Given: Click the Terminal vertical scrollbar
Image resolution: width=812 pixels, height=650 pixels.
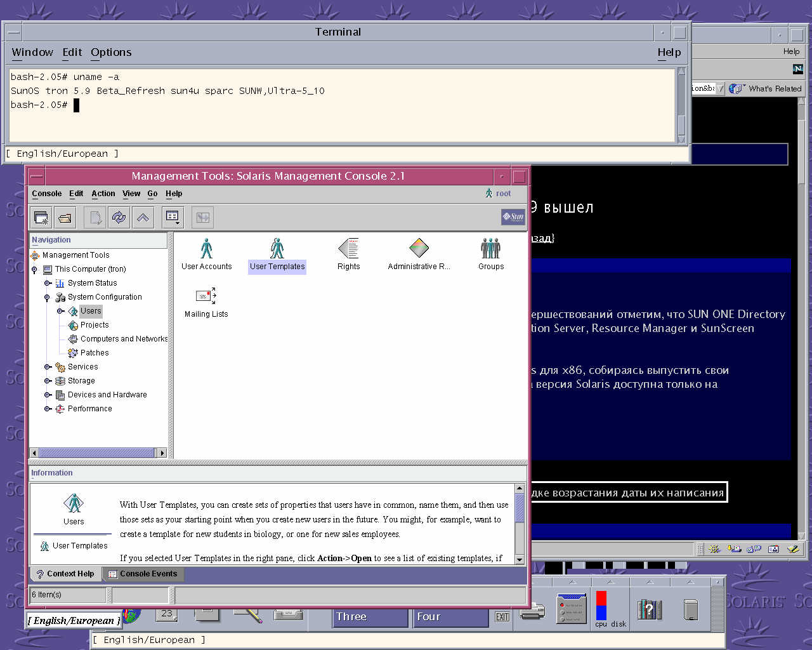Looking at the screenshot, I should [682, 105].
